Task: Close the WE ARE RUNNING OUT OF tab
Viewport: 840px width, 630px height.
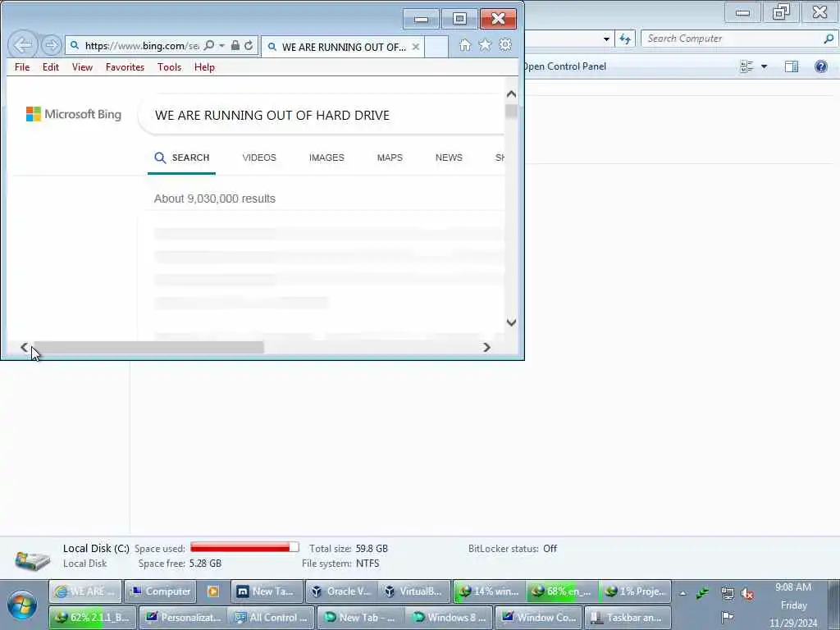Action: [415, 47]
